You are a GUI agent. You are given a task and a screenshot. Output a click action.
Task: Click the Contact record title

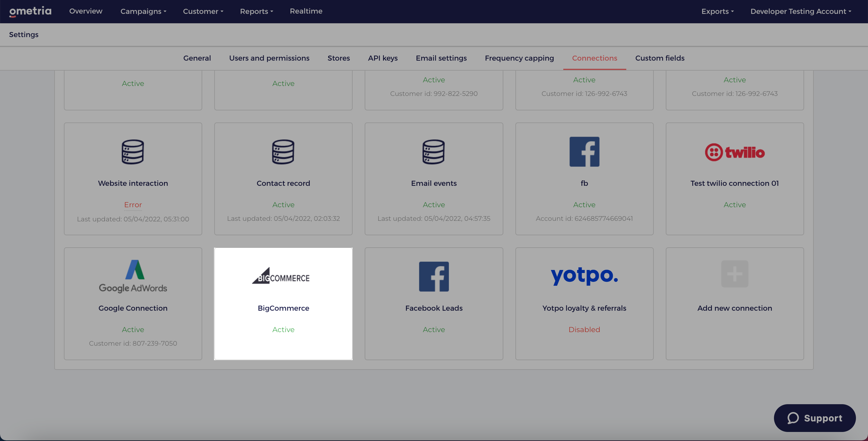[x=283, y=183]
